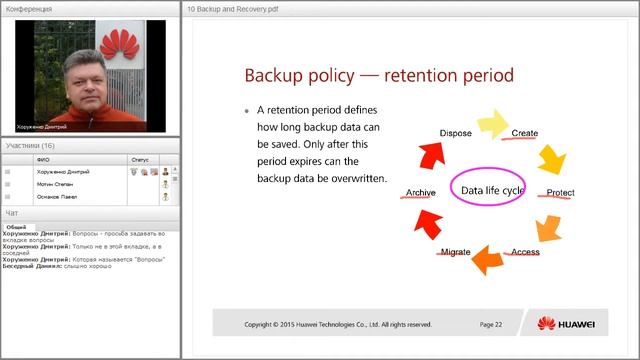Click the grey square left of Мотин Степан

pos(7,184)
